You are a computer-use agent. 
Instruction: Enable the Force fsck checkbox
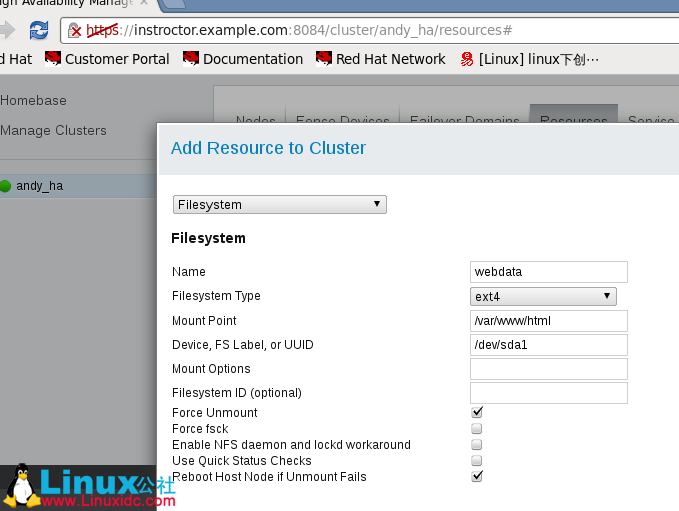pyautogui.click(x=477, y=429)
